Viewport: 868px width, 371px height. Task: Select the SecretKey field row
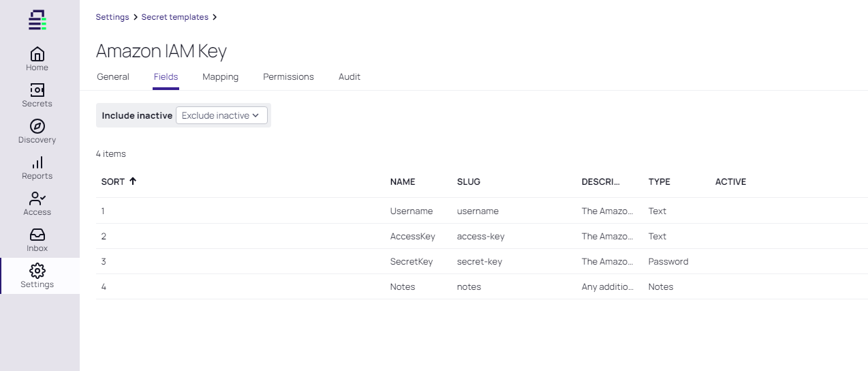click(x=482, y=262)
